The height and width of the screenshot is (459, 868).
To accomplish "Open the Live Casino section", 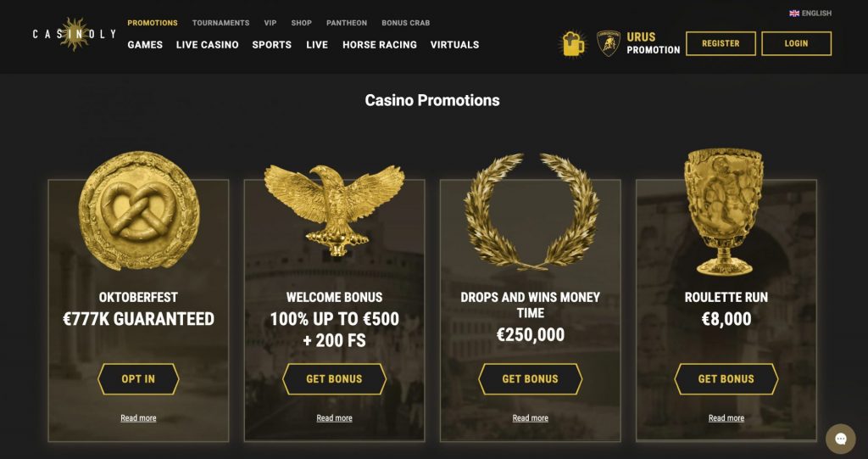I will tap(208, 44).
